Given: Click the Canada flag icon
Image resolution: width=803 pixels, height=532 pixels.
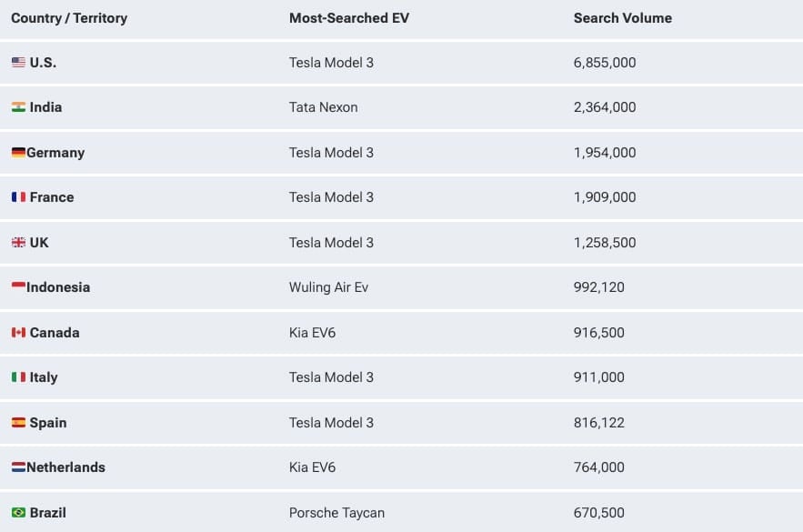Looking at the screenshot, I should click(18, 333).
